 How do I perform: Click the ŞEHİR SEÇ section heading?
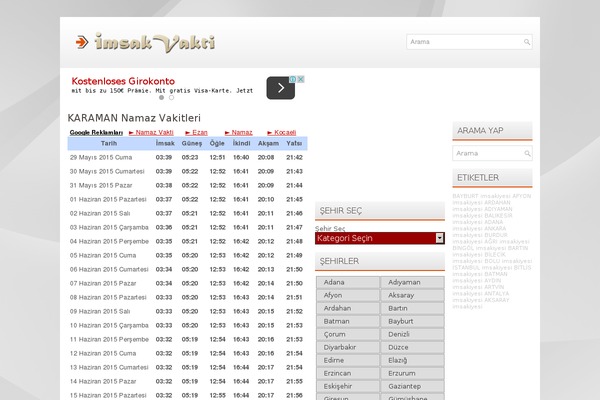341,211
